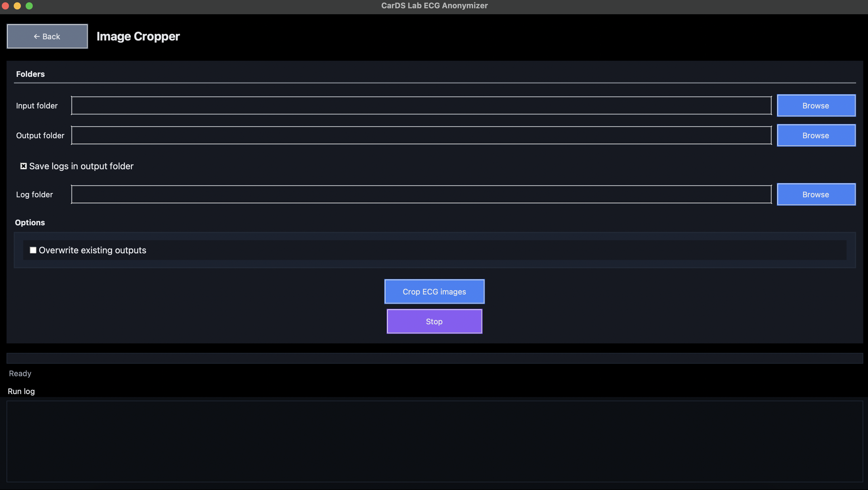Close the window with red button

[6, 6]
